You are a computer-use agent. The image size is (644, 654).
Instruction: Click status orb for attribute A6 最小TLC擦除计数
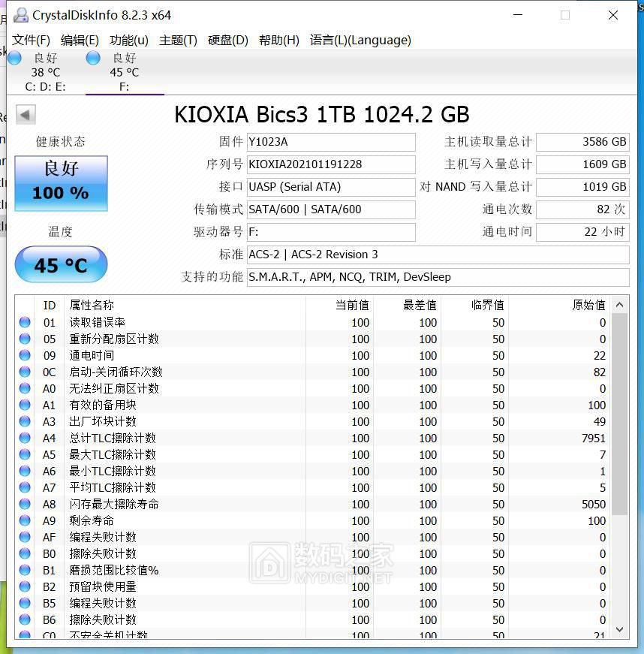point(25,471)
